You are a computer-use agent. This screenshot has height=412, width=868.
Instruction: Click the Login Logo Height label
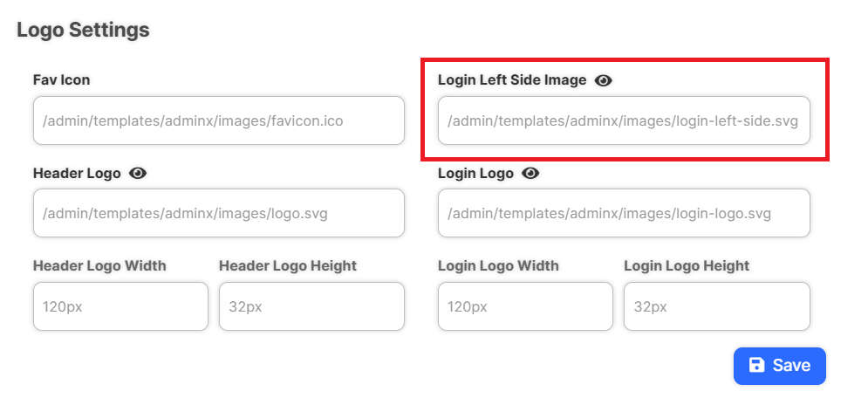(x=687, y=266)
